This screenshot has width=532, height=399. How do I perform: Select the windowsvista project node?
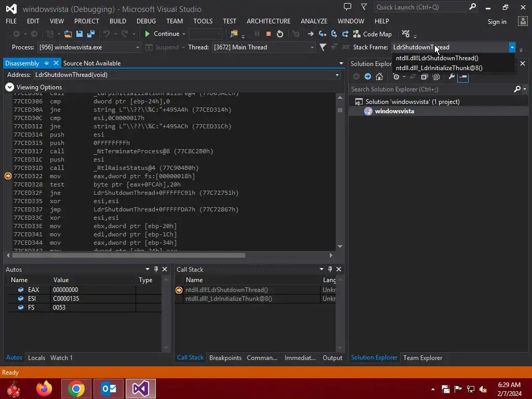pyautogui.click(x=394, y=111)
